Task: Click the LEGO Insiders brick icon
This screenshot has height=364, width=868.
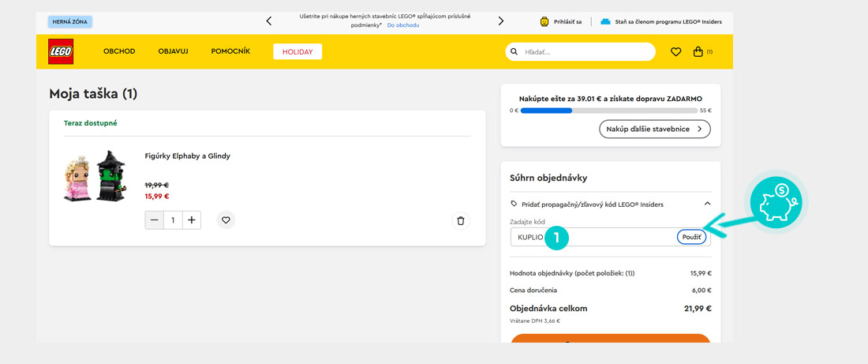Action: [605, 21]
